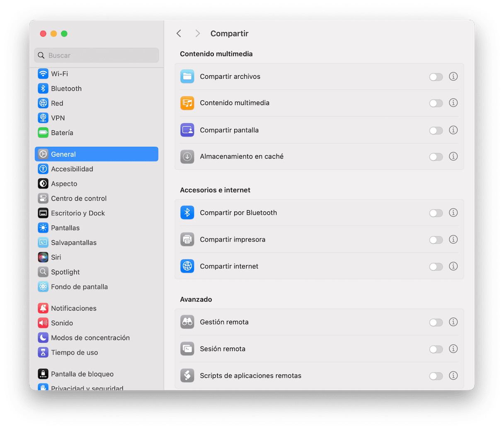Click the Fondo de pantalla icon
The image size is (504, 429).
pyautogui.click(x=43, y=287)
